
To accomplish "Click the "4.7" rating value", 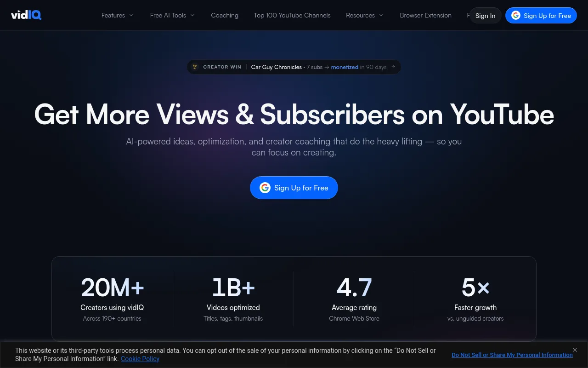I will pos(354,287).
